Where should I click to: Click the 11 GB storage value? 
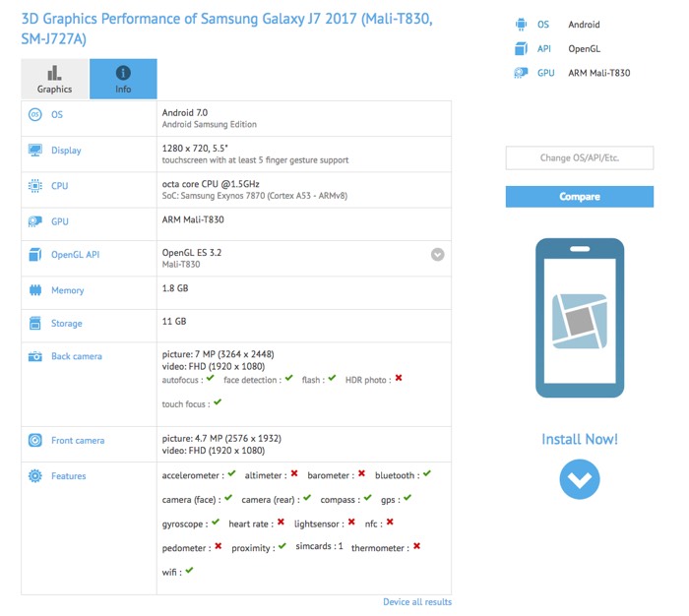174,321
